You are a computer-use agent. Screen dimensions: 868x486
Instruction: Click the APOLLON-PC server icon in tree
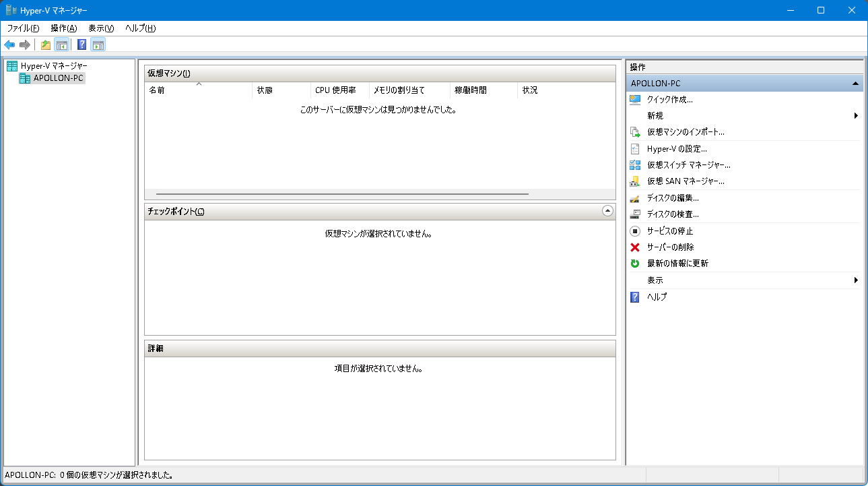pyautogui.click(x=25, y=78)
